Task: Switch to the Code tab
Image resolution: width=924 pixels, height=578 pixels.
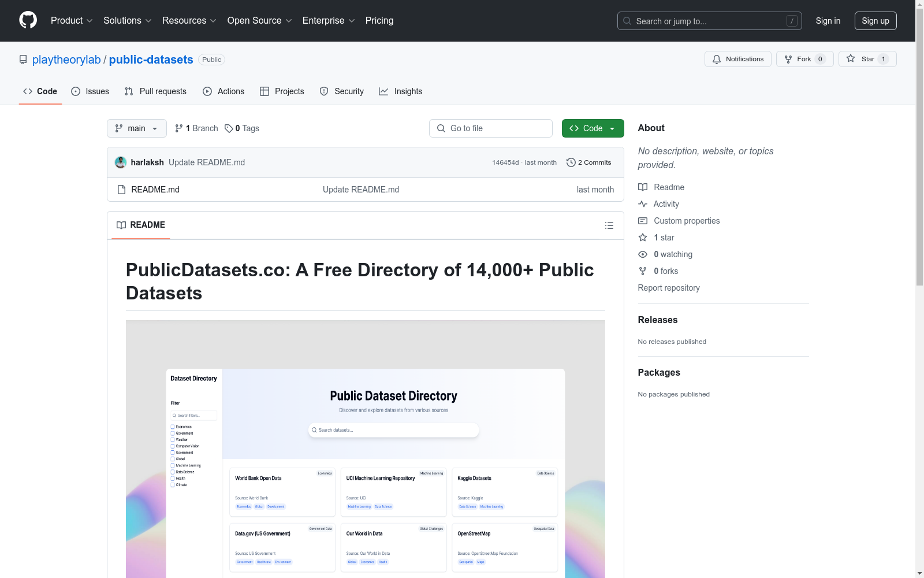Action: [x=40, y=91]
